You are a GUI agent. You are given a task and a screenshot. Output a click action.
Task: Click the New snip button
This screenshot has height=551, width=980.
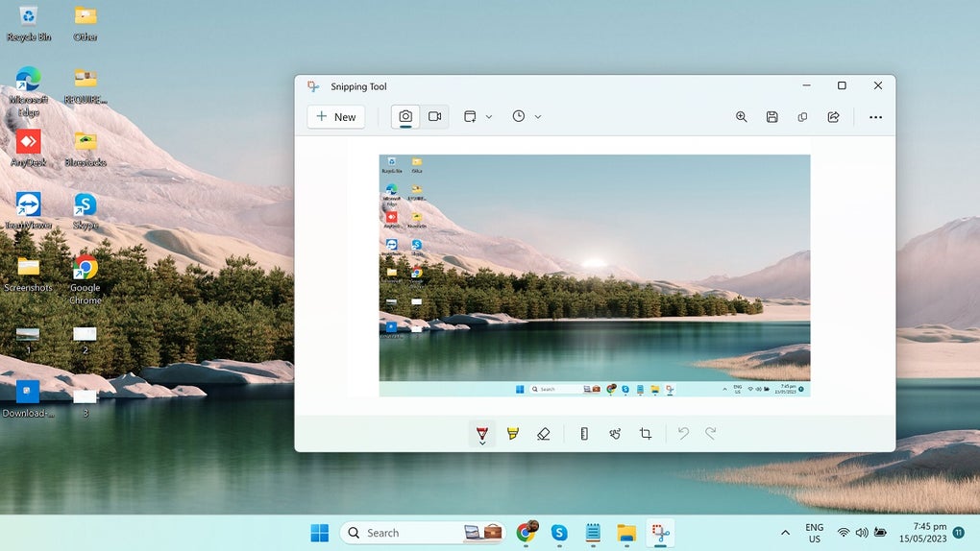point(336,117)
